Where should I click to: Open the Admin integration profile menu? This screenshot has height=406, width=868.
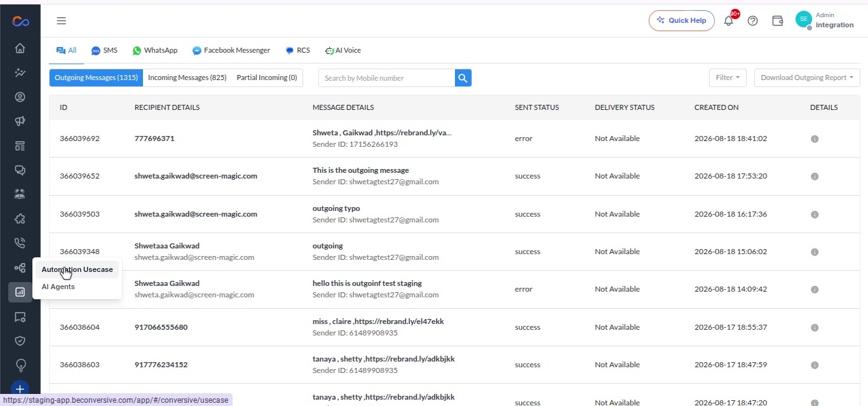pyautogui.click(x=825, y=20)
